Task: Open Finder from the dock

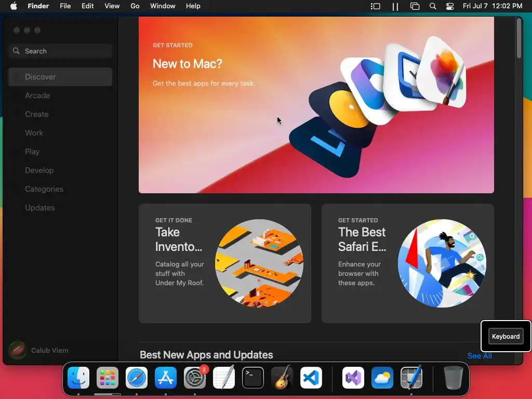Action: click(x=78, y=378)
